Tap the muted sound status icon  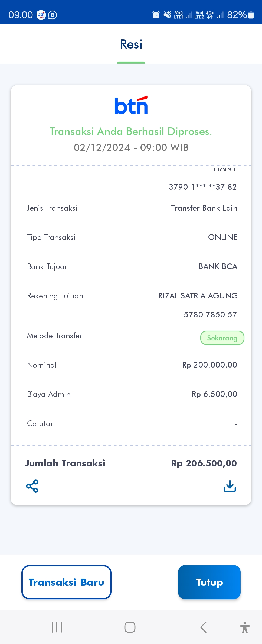[167, 15]
